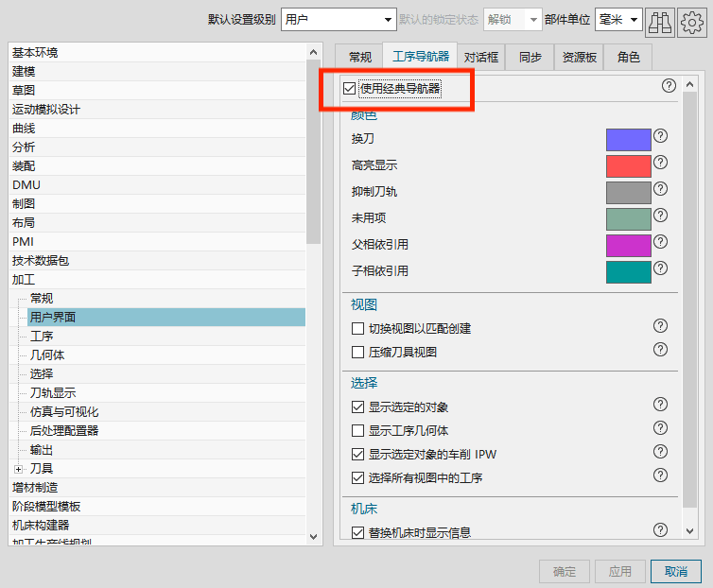Open help for 显示选定对象的车削 IPW
The image size is (713, 588).
click(x=660, y=452)
